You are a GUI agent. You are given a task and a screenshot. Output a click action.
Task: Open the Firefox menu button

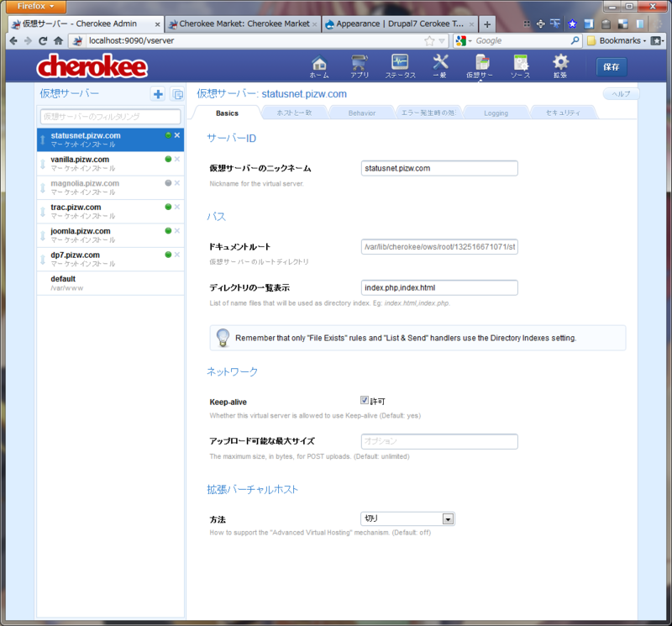click(36, 6)
